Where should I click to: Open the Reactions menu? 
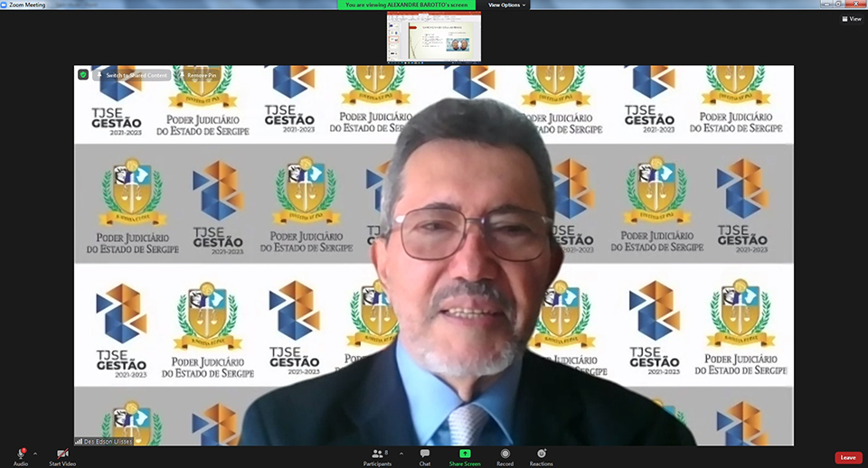(x=542, y=454)
